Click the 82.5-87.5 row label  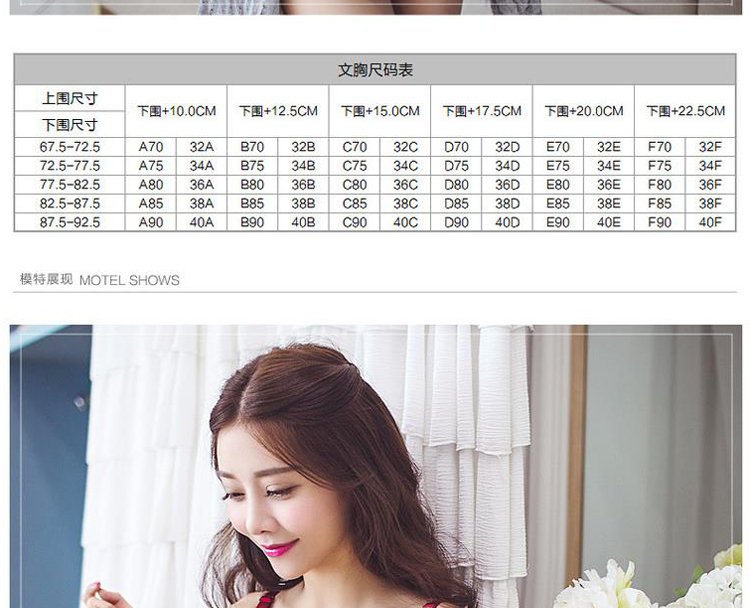point(70,204)
